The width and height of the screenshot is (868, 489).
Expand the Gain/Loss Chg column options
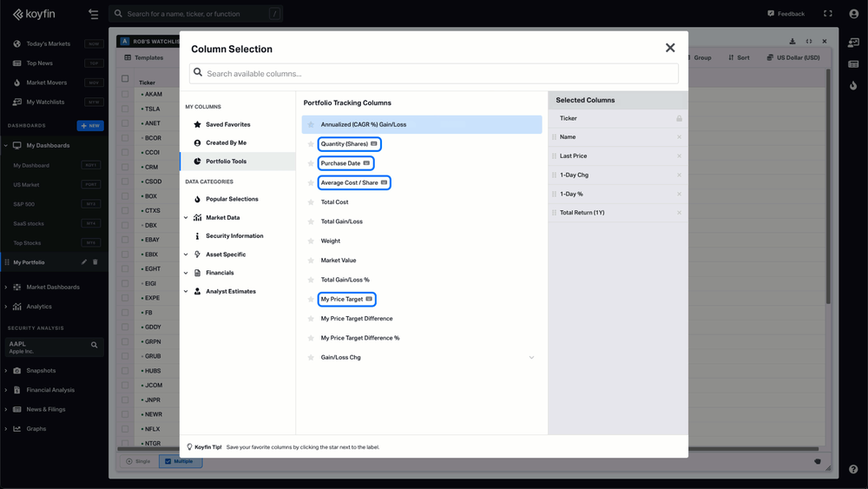point(531,358)
